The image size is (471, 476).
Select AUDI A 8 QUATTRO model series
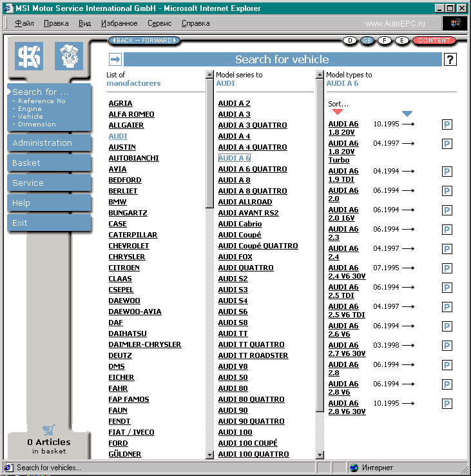pos(252,191)
